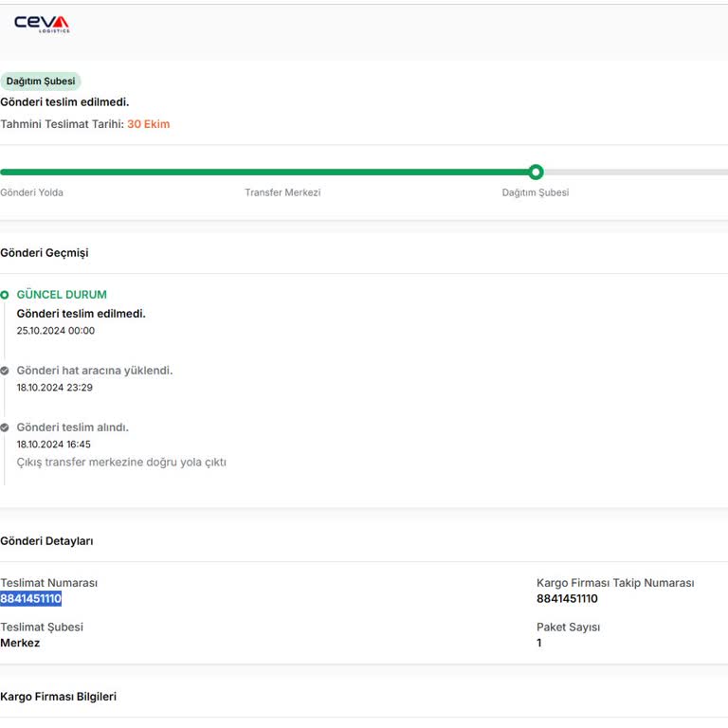Click the 25.10.2024 00:00 timestamp
The width and height of the screenshot is (728, 728).
click(56, 331)
